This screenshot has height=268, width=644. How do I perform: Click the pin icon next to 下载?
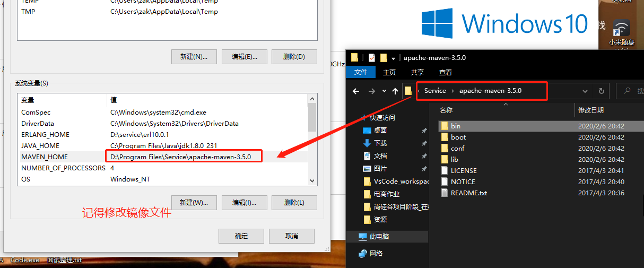point(424,143)
